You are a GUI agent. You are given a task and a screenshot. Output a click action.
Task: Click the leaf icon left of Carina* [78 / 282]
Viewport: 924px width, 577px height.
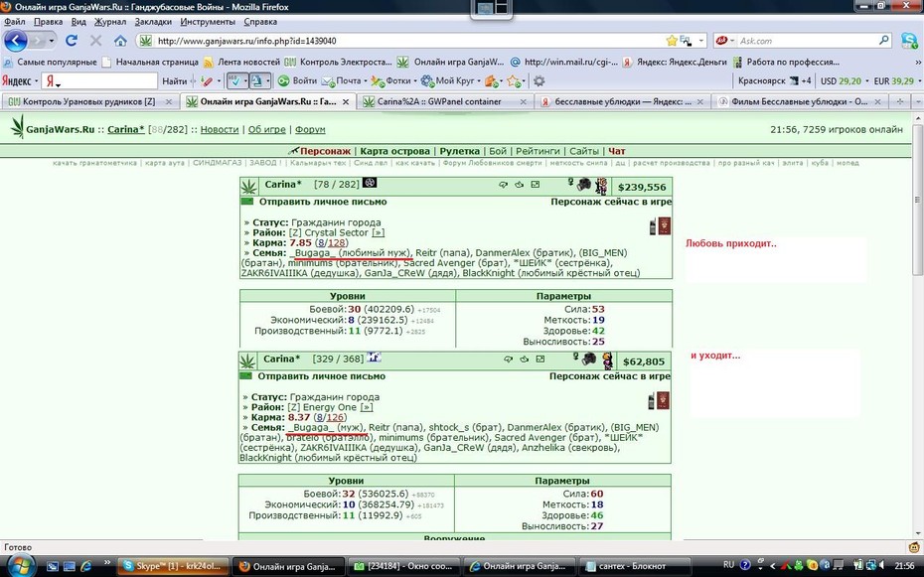[x=249, y=187]
